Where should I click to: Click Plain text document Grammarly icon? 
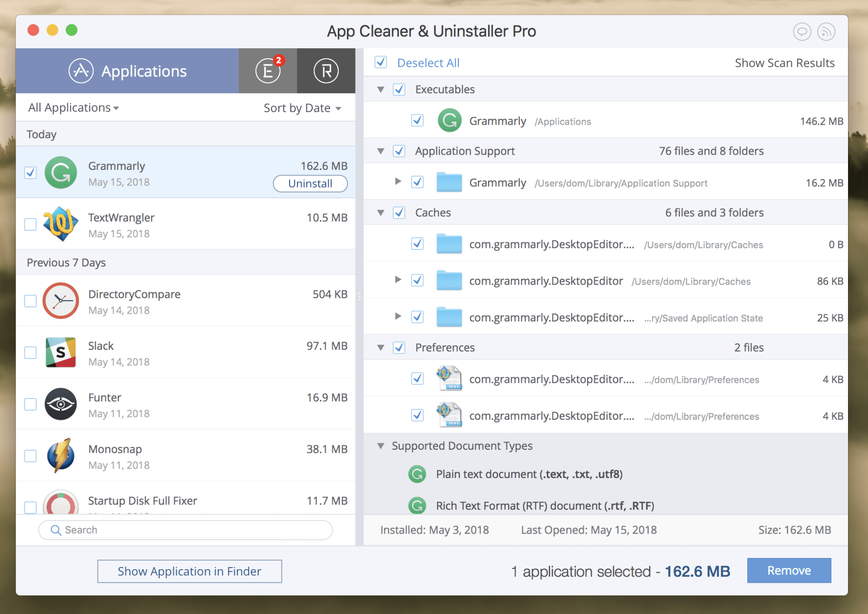[x=417, y=474]
